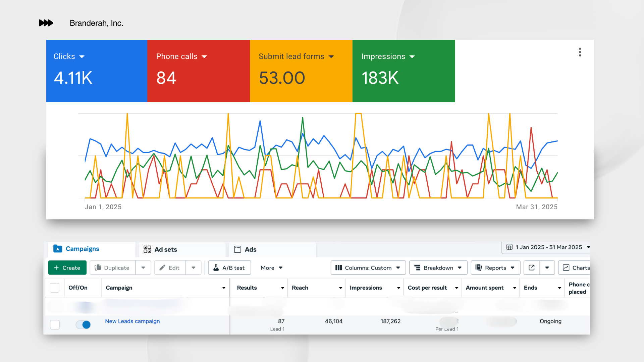The image size is (644, 362).
Task: Click the Charts button
Action: 574,267
